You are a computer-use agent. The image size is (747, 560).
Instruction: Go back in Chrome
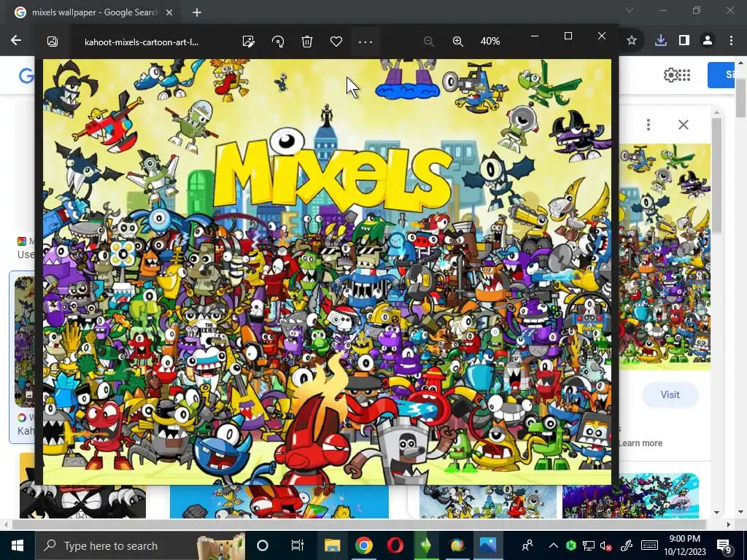coord(16,40)
